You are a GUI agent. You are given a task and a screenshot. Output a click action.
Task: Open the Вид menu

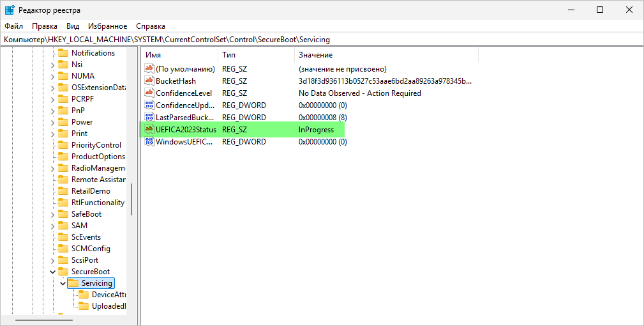click(x=73, y=26)
